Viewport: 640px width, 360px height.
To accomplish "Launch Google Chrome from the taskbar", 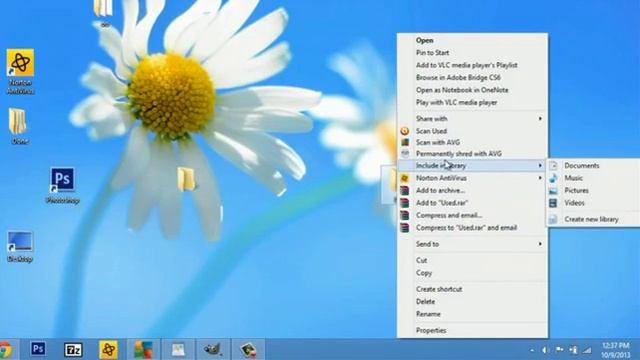I will click(x=5, y=350).
